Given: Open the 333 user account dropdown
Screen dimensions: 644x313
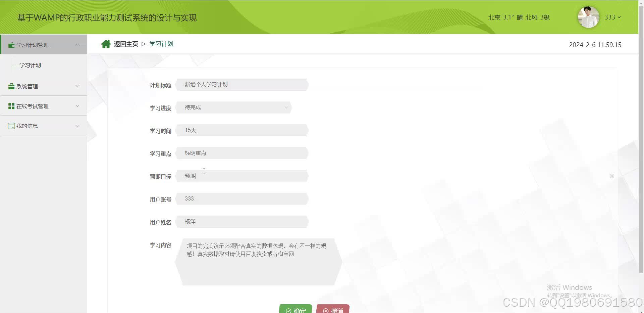Looking at the screenshot, I should pos(613,17).
